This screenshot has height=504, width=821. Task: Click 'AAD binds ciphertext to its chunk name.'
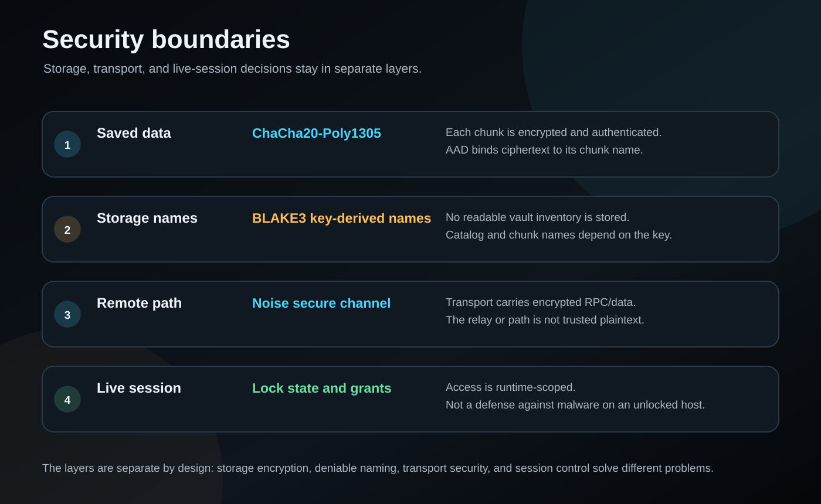point(544,150)
